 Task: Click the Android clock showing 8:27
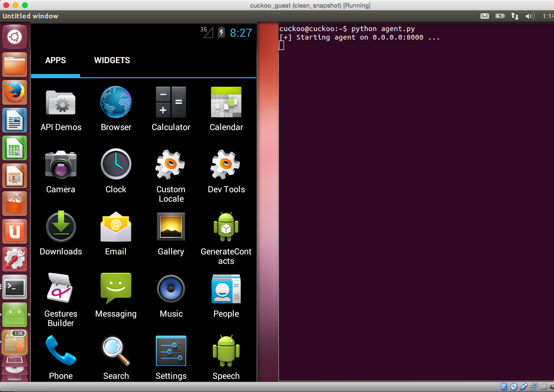pyautogui.click(x=241, y=33)
